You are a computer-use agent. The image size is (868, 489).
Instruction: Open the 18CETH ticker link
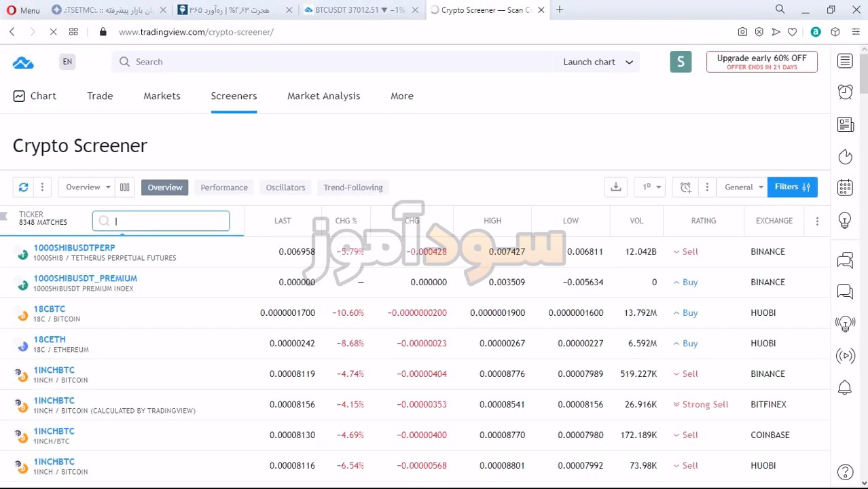click(x=50, y=340)
